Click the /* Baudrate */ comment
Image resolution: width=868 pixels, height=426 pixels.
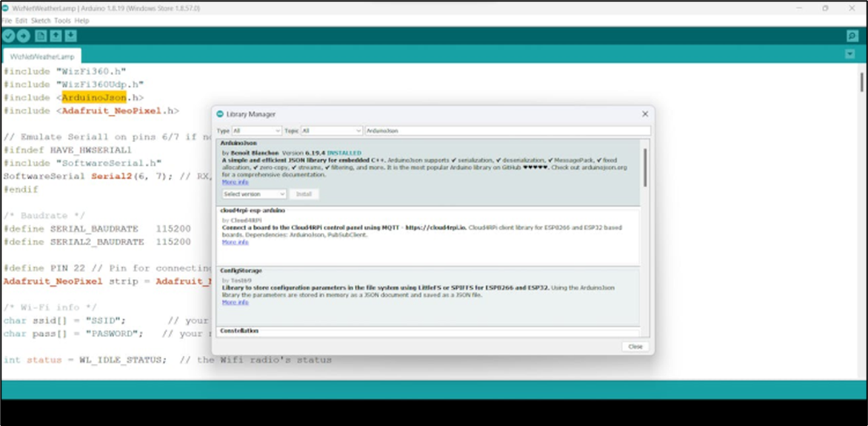click(x=44, y=216)
